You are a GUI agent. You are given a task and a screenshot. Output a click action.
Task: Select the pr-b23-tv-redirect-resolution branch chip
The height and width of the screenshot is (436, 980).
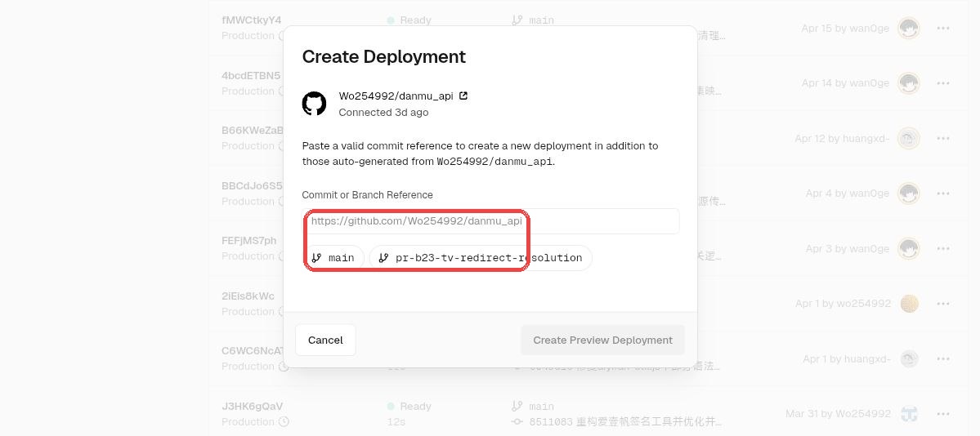click(481, 258)
